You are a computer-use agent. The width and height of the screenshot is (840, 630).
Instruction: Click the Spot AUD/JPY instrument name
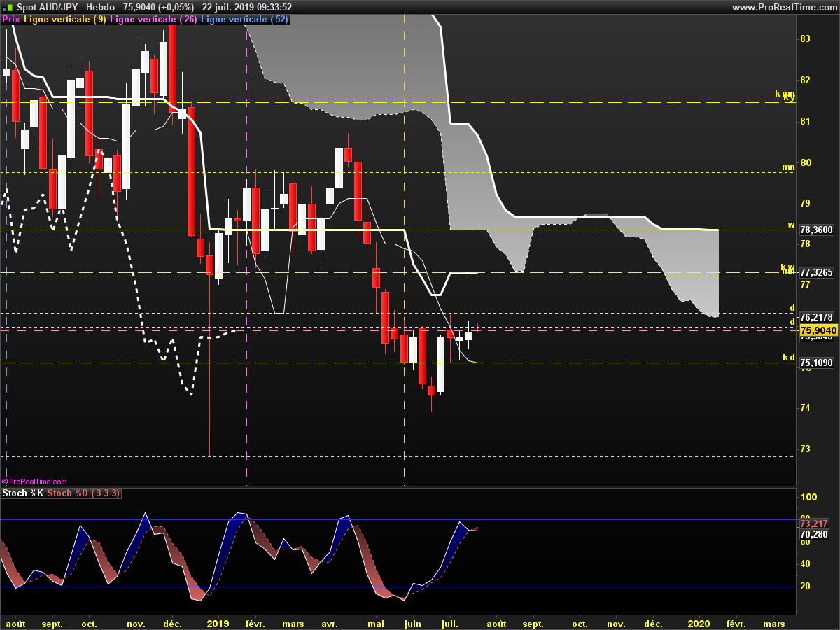tap(48, 7)
